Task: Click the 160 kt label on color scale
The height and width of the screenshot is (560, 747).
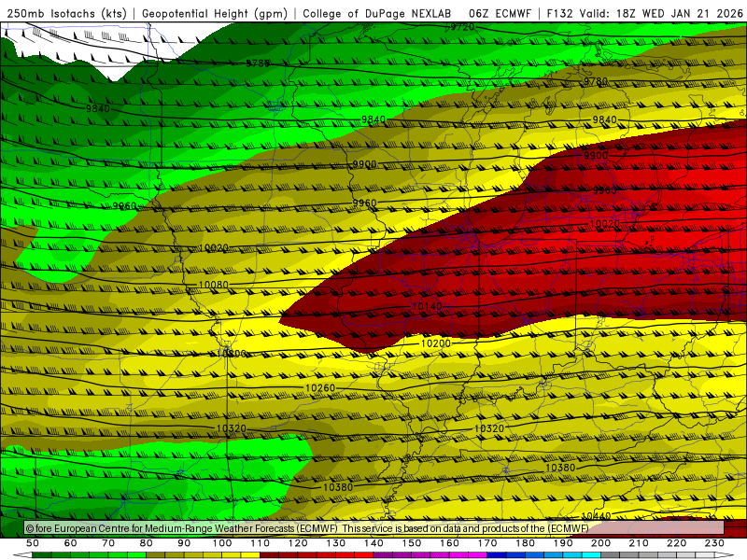Action: 449,543
